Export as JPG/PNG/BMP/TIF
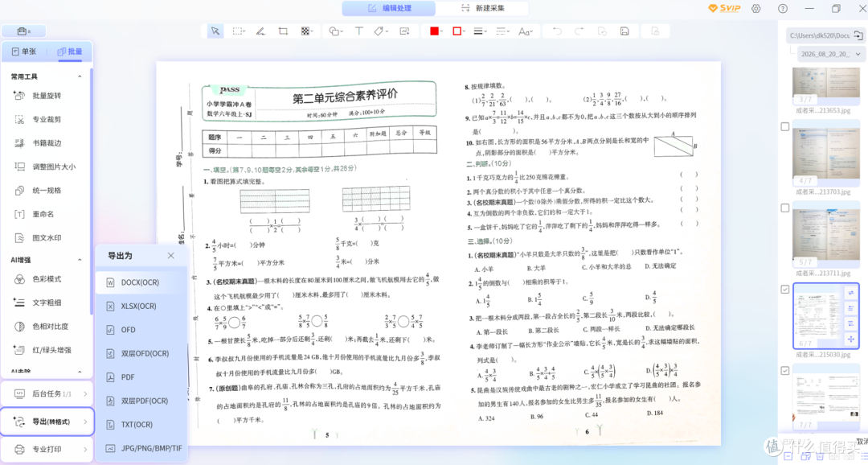Image resolution: width=868 pixels, height=465 pixels. tap(141, 448)
